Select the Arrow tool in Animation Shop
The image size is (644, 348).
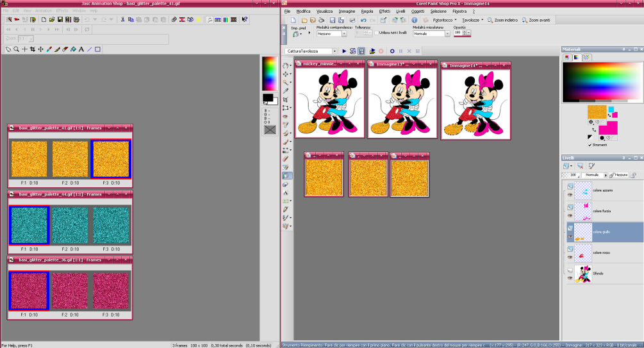(8, 49)
